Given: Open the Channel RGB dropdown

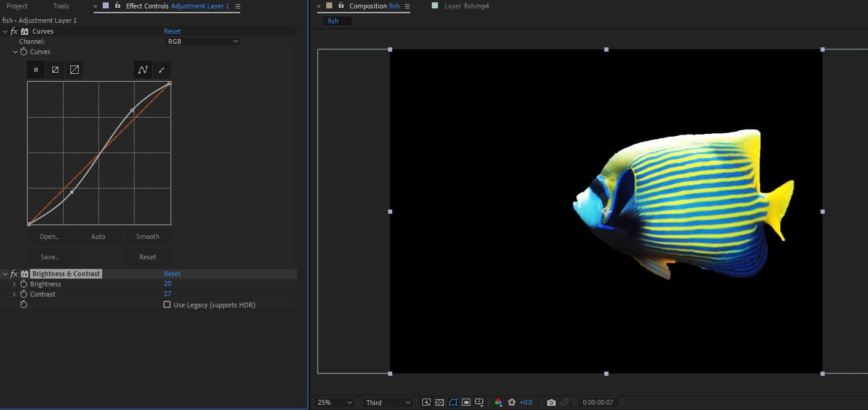Looking at the screenshot, I should 202,41.
